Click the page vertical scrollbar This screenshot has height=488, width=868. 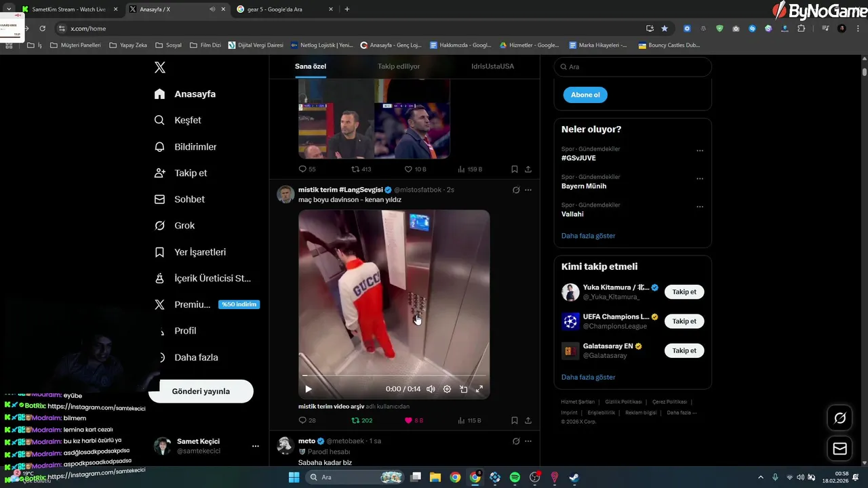[865, 73]
